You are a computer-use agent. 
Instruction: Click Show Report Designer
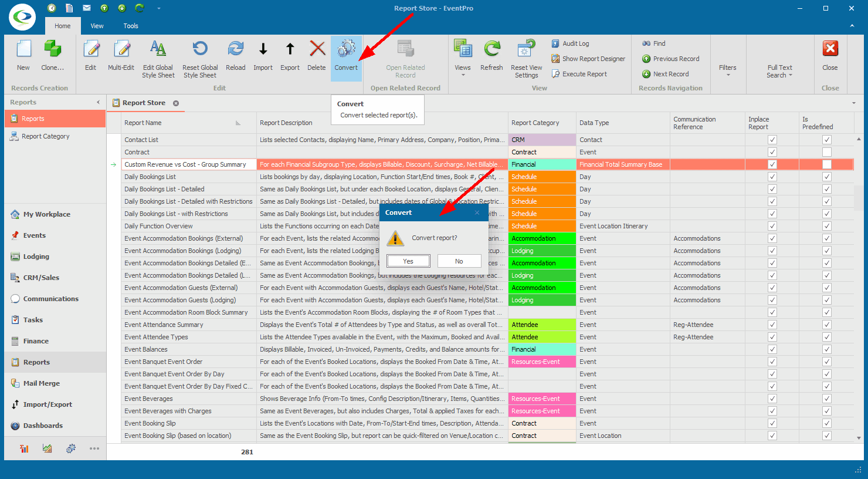588,59
